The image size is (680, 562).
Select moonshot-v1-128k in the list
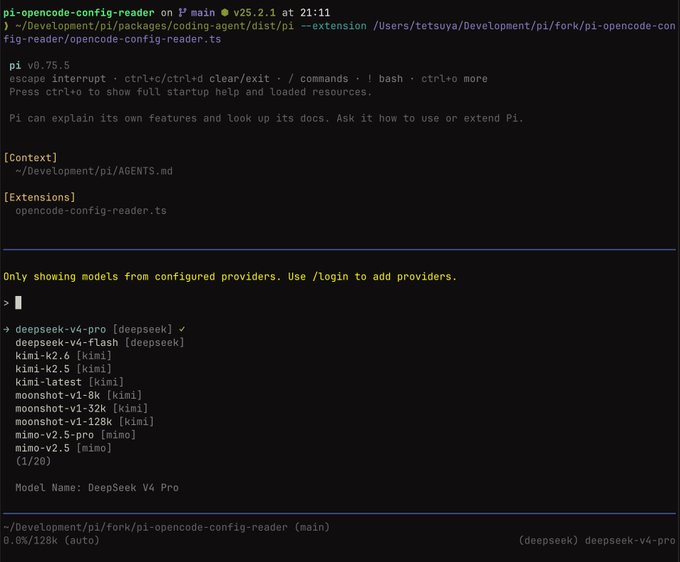85,422
